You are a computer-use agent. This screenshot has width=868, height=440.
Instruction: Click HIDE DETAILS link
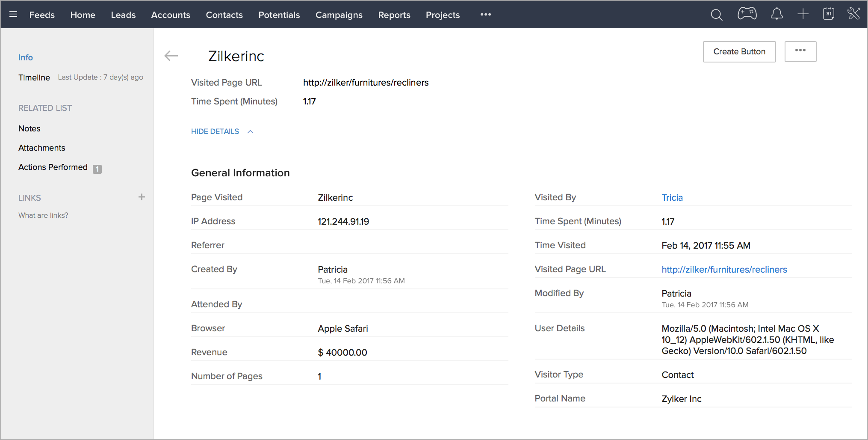click(x=215, y=131)
